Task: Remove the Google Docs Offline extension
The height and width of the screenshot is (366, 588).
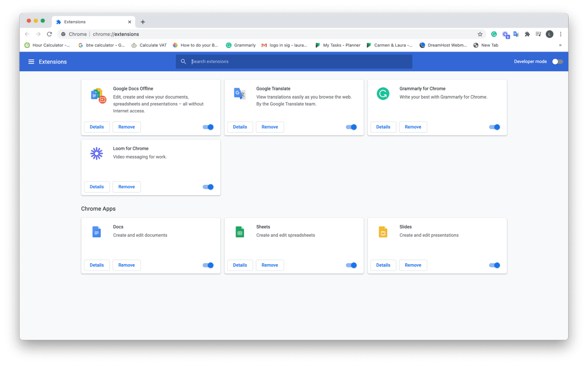Action: tap(126, 127)
